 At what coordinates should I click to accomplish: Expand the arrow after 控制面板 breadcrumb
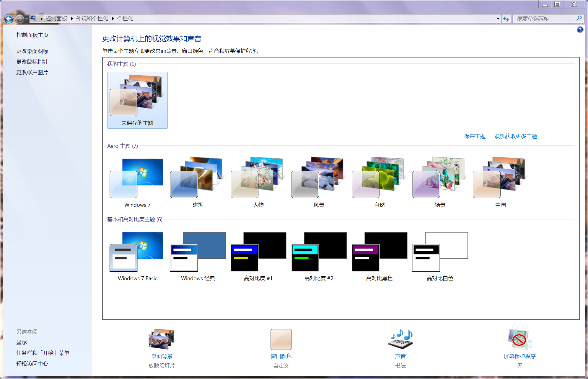click(x=72, y=19)
